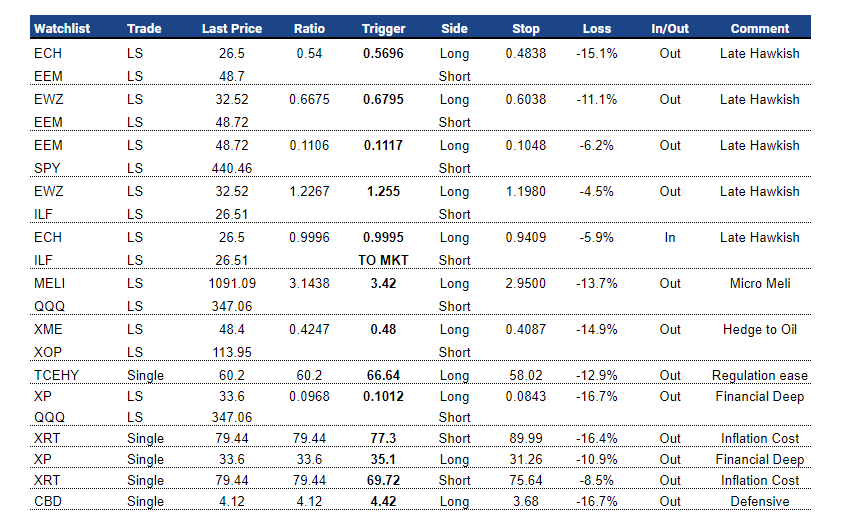Click the Defensive comment cell
The image size is (842, 521).
[x=759, y=502]
